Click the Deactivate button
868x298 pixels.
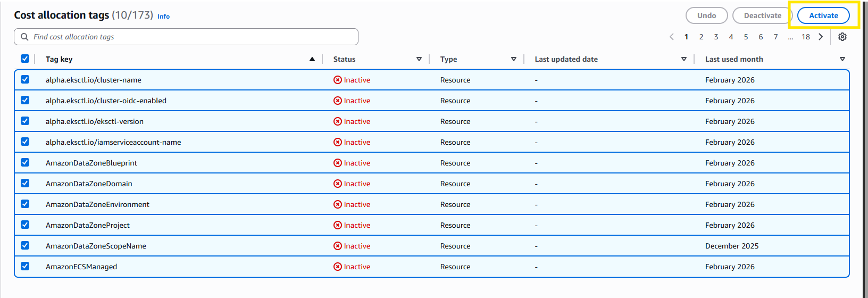pos(763,15)
